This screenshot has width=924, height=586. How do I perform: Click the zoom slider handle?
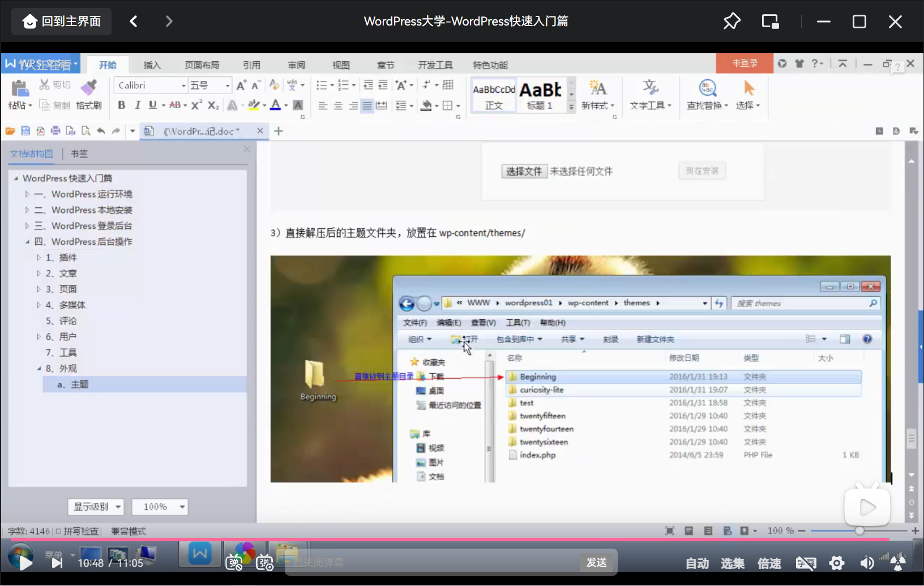coord(859,531)
